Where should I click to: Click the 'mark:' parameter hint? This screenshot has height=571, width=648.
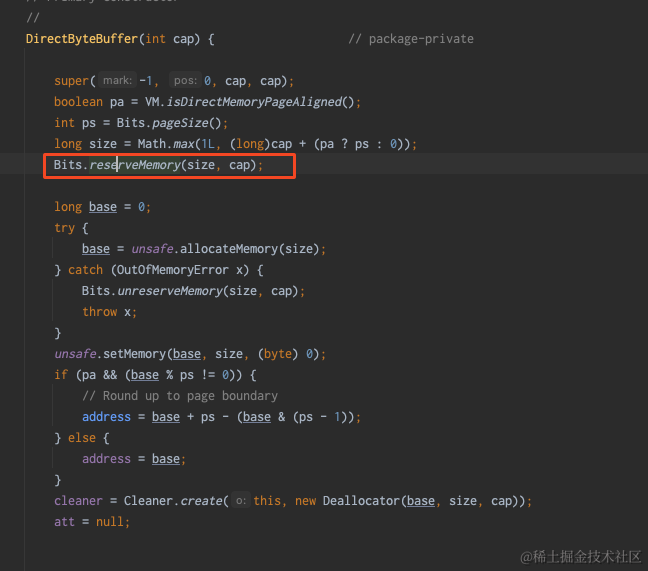coord(117,80)
